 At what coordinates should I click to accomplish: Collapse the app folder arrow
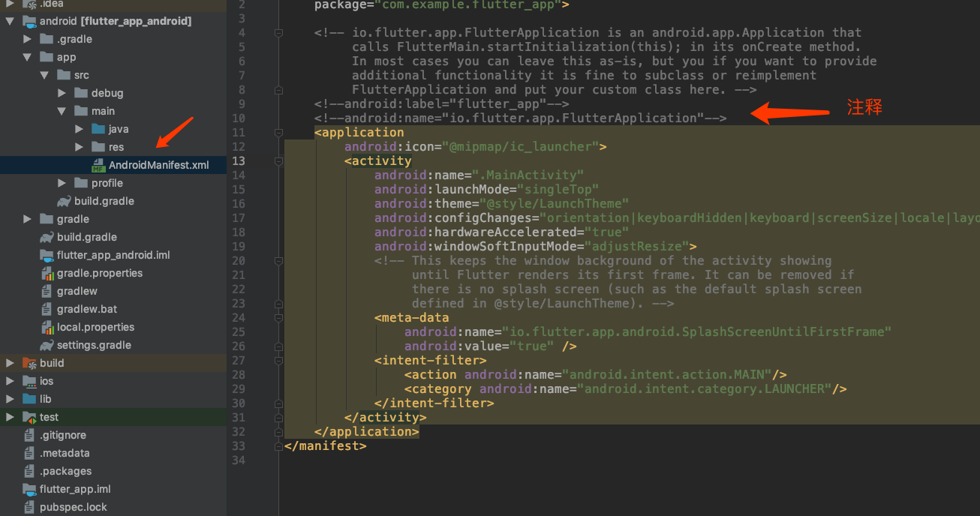[28, 57]
